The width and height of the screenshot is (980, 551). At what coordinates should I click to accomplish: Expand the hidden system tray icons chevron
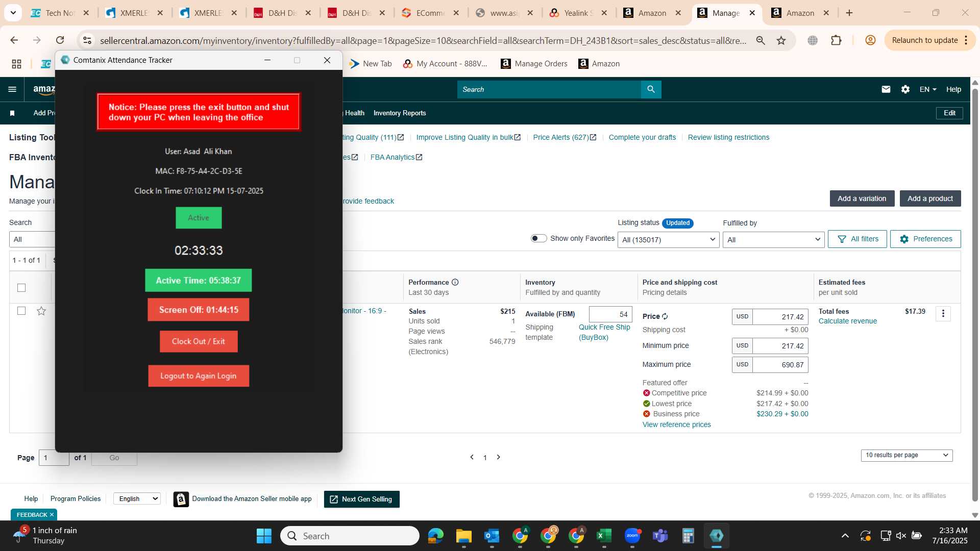pyautogui.click(x=845, y=536)
